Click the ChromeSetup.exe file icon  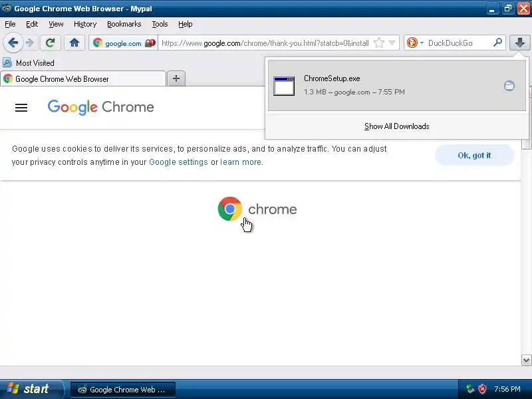(x=284, y=86)
